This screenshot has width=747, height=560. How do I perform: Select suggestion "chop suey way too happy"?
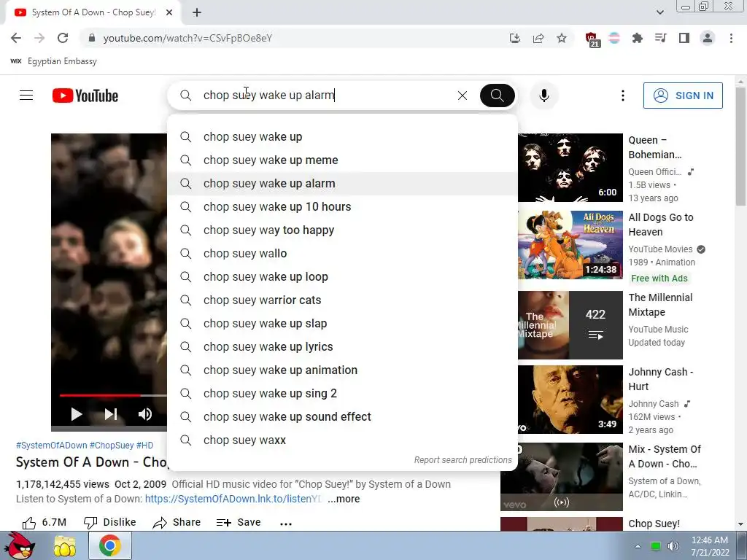[343, 230]
